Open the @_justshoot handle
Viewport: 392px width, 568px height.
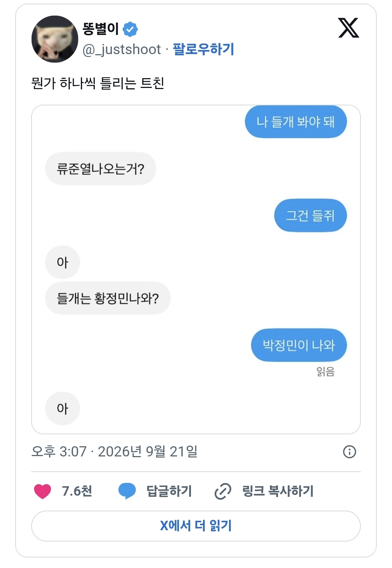point(122,49)
